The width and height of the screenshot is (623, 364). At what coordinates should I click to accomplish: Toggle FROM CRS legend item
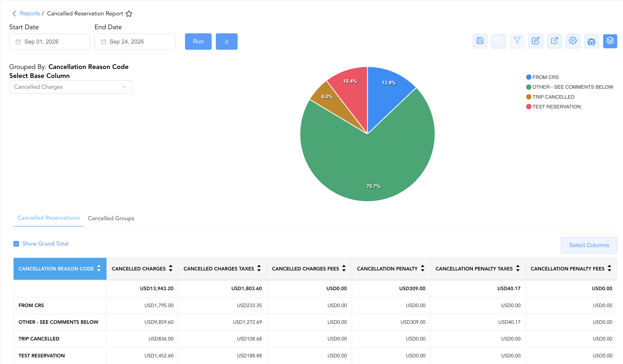[542, 77]
